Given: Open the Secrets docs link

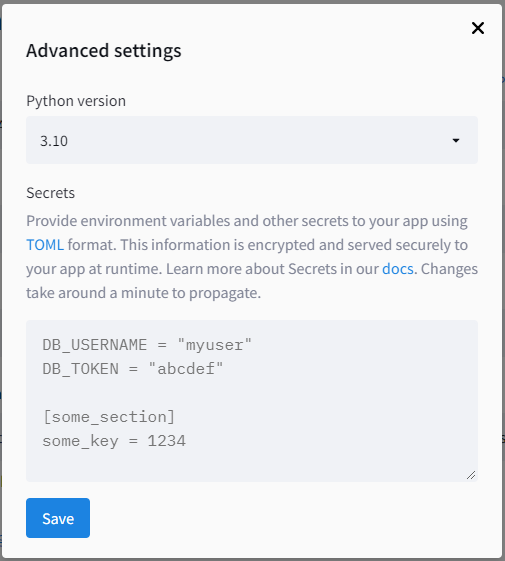Looking at the screenshot, I should tap(398, 269).
